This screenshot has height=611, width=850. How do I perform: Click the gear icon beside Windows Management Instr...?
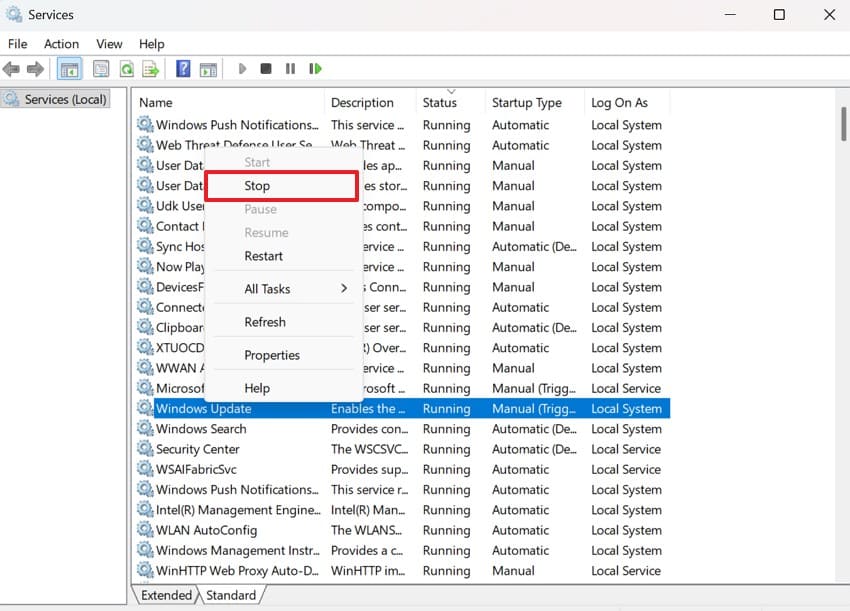pos(145,550)
